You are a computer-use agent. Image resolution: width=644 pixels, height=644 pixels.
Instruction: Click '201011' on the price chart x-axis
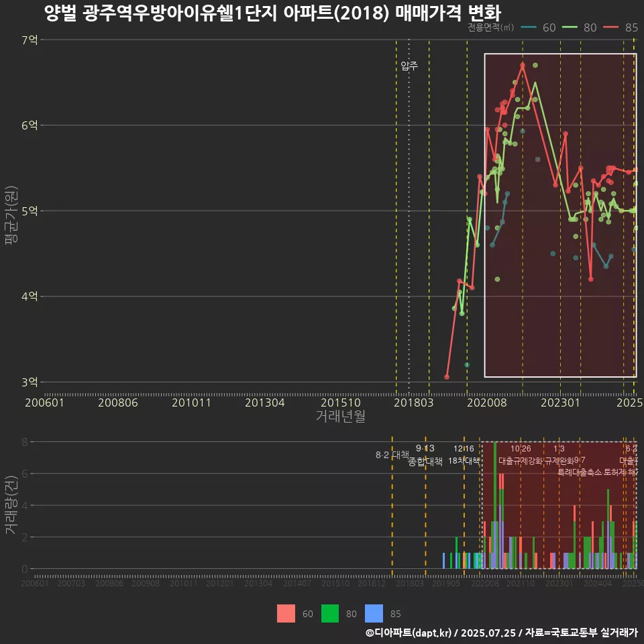(191, 402)
